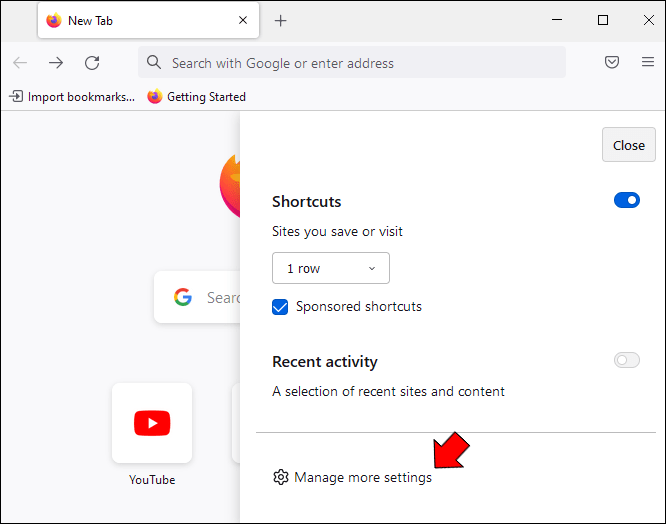Close the New Tab tab
666x524 pixels.
point(243,21)
